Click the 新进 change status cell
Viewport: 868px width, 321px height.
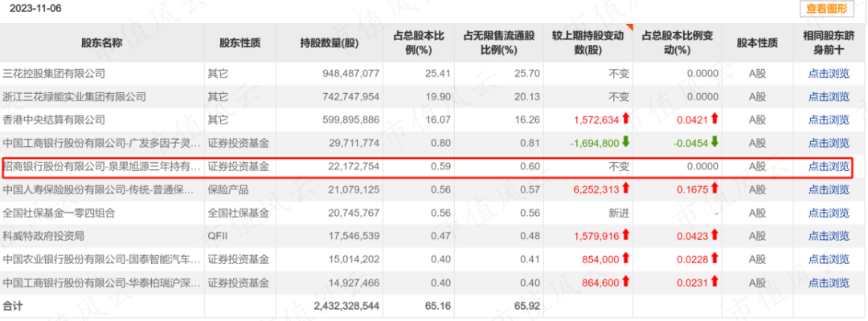pyautogui.click(x=618, y=213)
